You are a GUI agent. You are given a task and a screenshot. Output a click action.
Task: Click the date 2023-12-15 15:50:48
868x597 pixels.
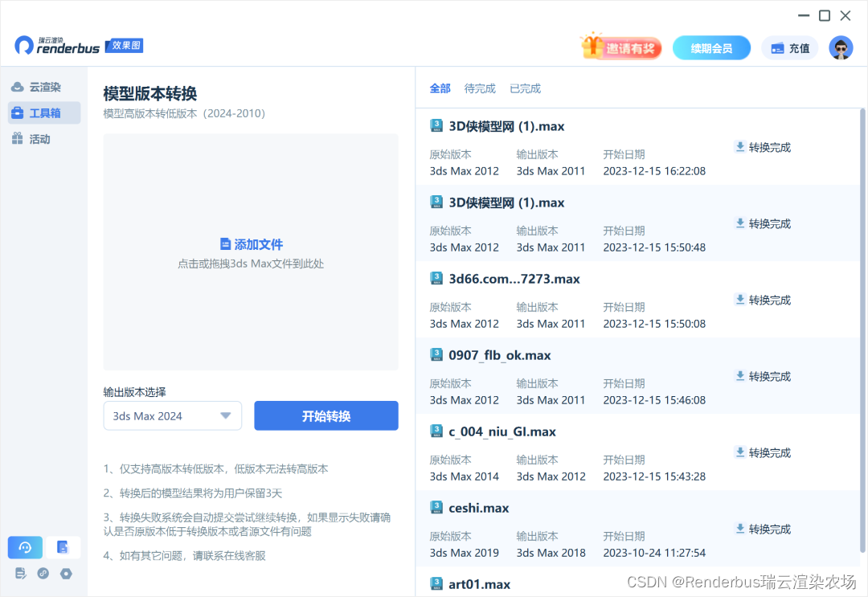(x=654, y=247)
